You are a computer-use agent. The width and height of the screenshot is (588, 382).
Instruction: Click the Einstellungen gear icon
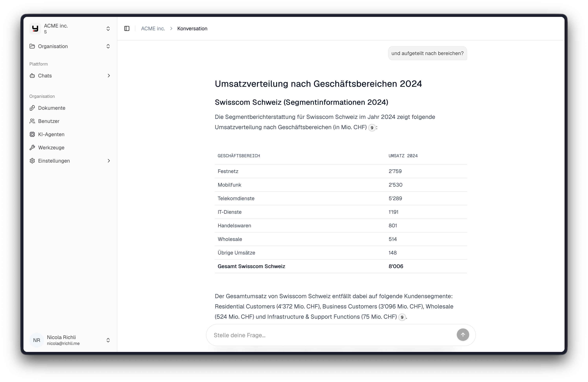click(32, 161)
